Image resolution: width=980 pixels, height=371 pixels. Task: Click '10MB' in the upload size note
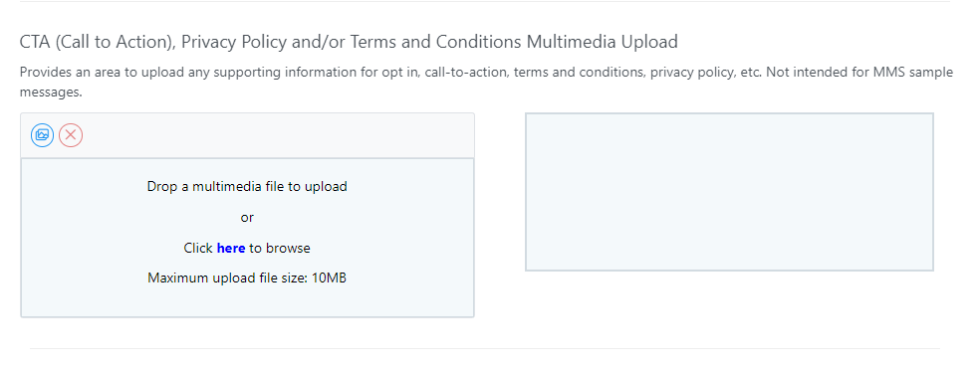click(x=329, y=278)
